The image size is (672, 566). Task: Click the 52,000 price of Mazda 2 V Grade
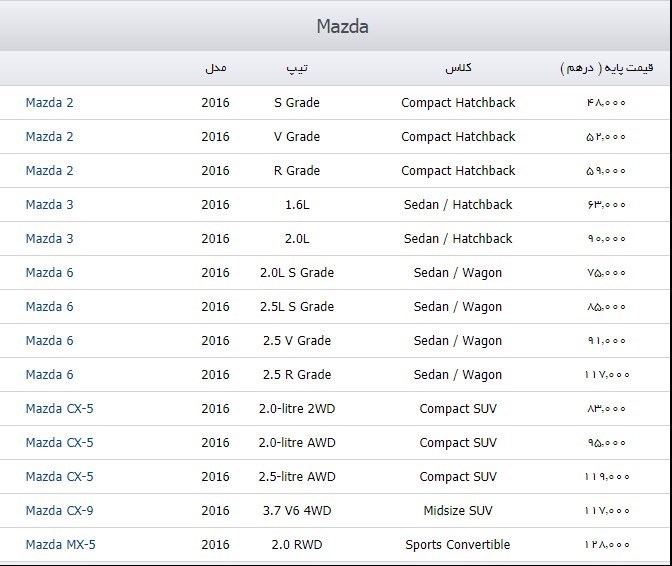coord(607,137)
